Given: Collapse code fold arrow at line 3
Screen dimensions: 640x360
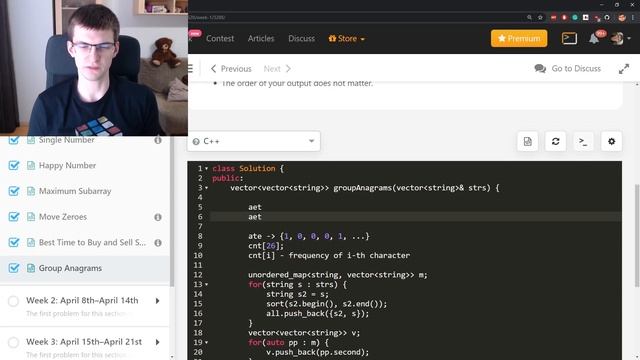Looking at the screenshot, I should [207, 188].
